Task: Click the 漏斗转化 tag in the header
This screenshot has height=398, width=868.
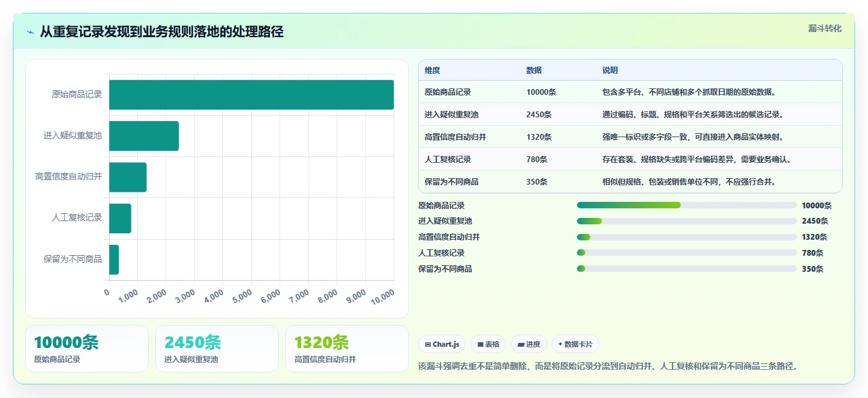Action: click(x=824, y=28)
